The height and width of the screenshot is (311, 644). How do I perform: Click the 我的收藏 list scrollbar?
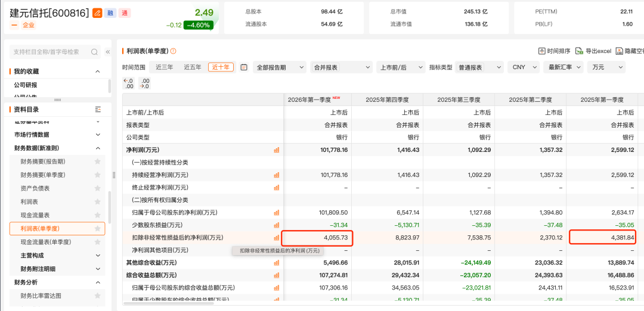pos(109,86)
